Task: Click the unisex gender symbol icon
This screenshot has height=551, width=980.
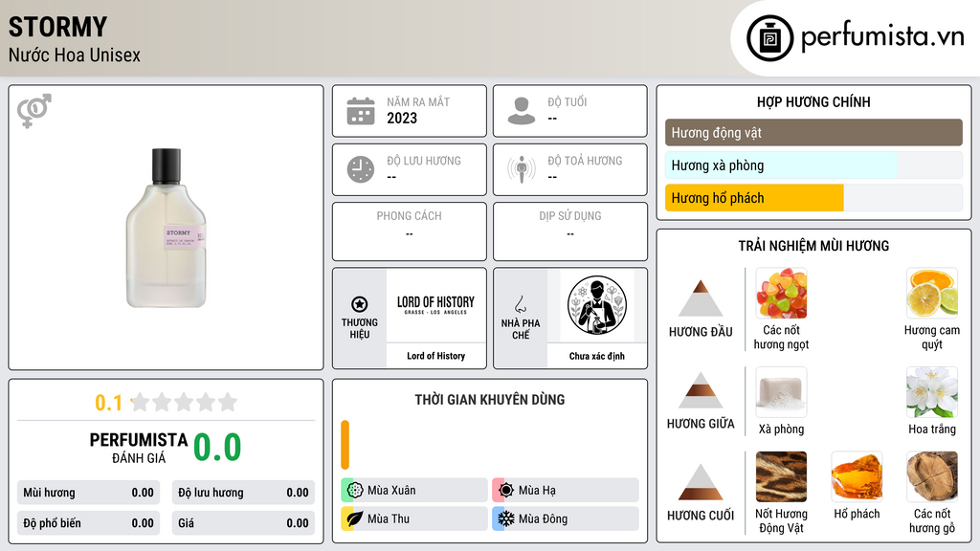Action: (33, 111)
